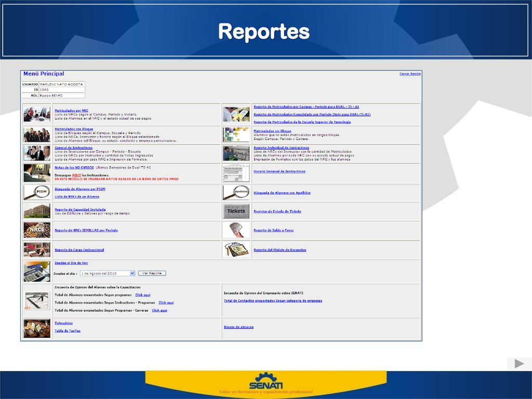This screenshot has height=399, width=532.
Task: Click the Tickets icon
Action: pyautogui.click(x=236, y=211)
